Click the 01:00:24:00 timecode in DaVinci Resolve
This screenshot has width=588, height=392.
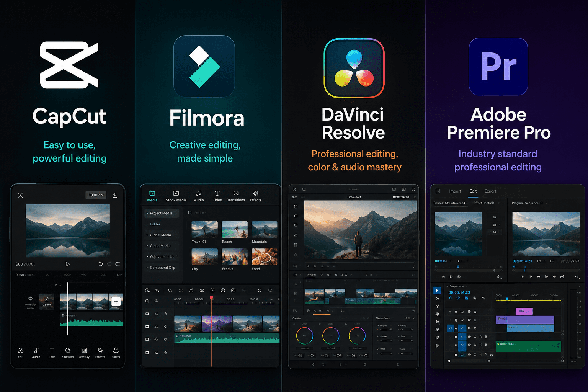click(401, 197)
